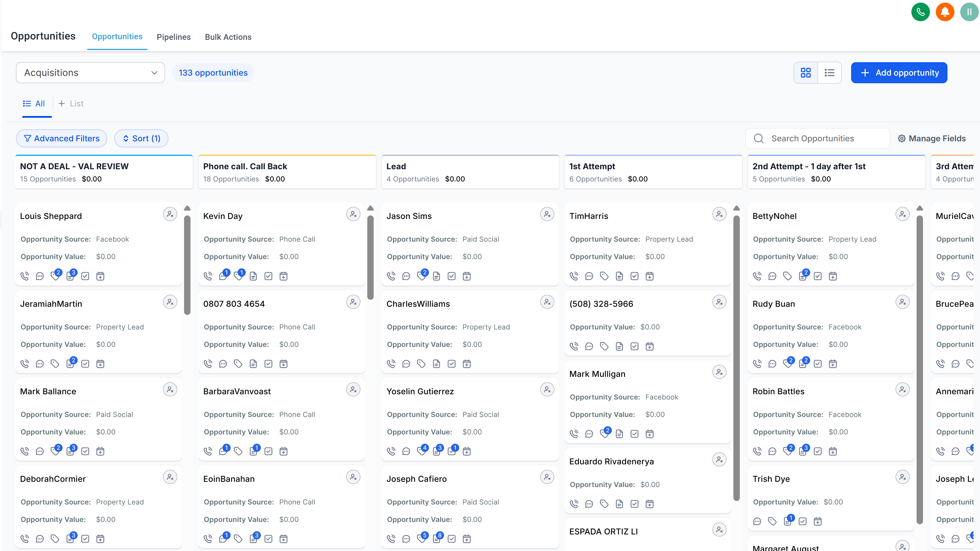Open the Sort (1) options
The width and height of the screenshot is (980, 551).
click(x=141, y=138)
